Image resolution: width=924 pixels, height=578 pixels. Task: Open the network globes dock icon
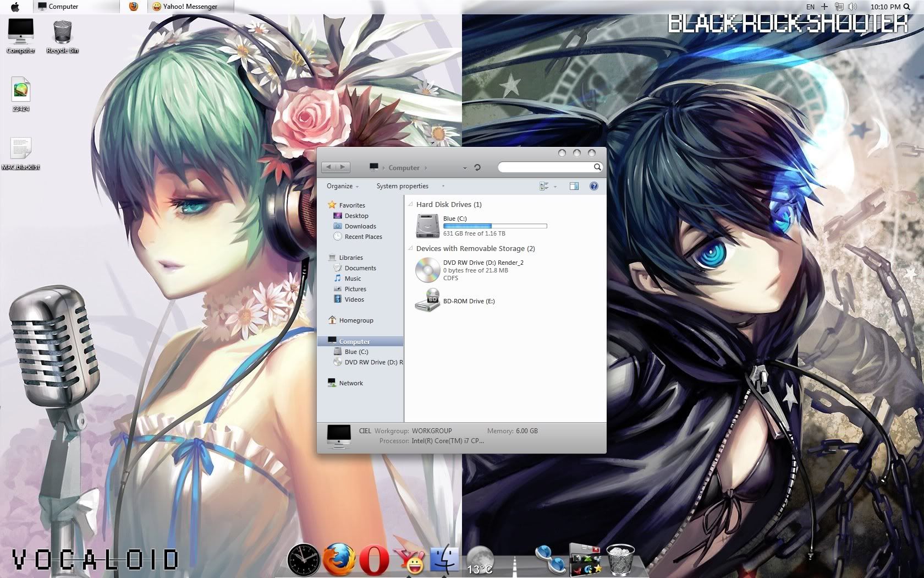(x=549, y=560)
